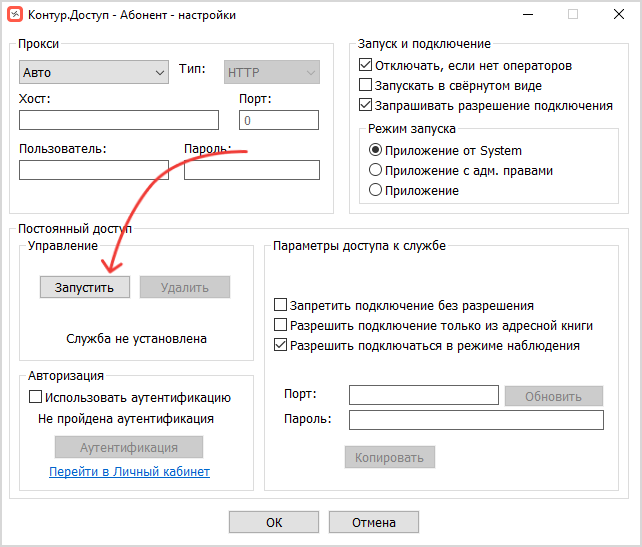Minimize the settings window
The height and width of the screenshot is (547, 642).
[528, 15]
